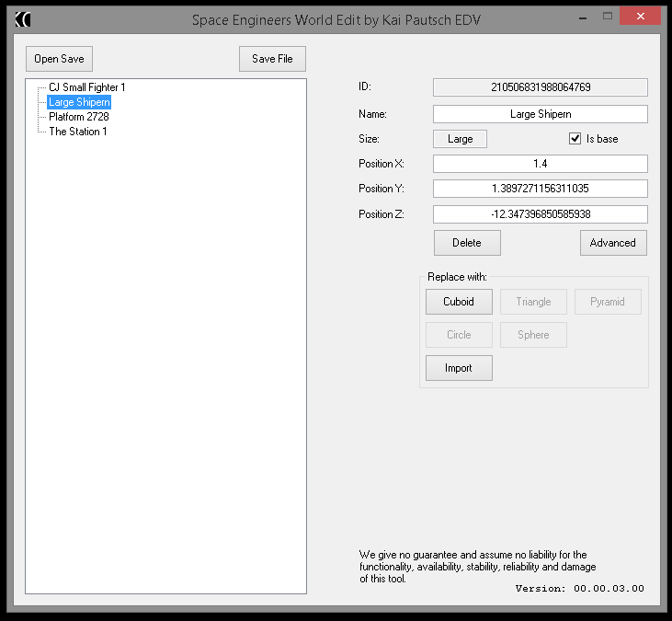Click the Position Y field
This screenshot has width=672, height=621.
tap(540, 189)
